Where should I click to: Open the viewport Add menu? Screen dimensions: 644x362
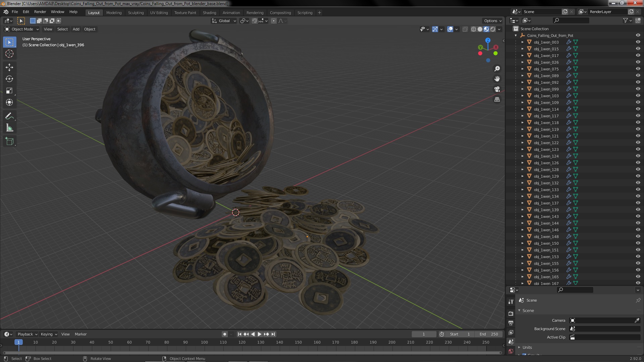[76, 29]
